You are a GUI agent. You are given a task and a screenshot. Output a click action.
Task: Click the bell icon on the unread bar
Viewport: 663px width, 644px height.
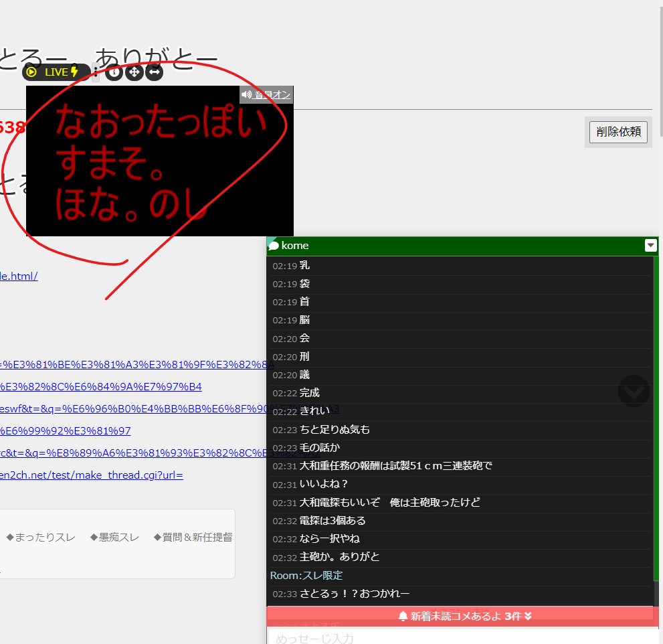point(403,616)
